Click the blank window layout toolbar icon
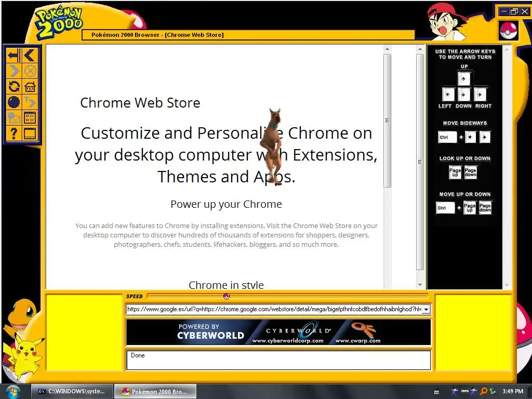Image resolution: width=532 pixels, height=399 pixels. 30,134
